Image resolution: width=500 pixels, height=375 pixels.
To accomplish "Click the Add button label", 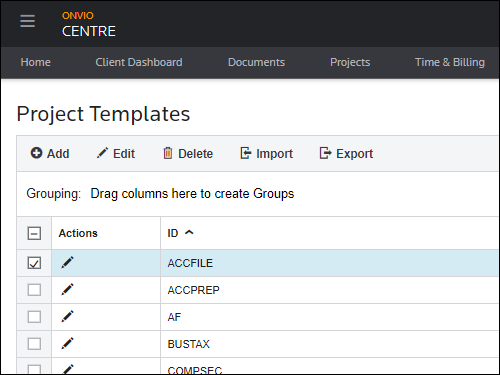I will tap(58, 154).
